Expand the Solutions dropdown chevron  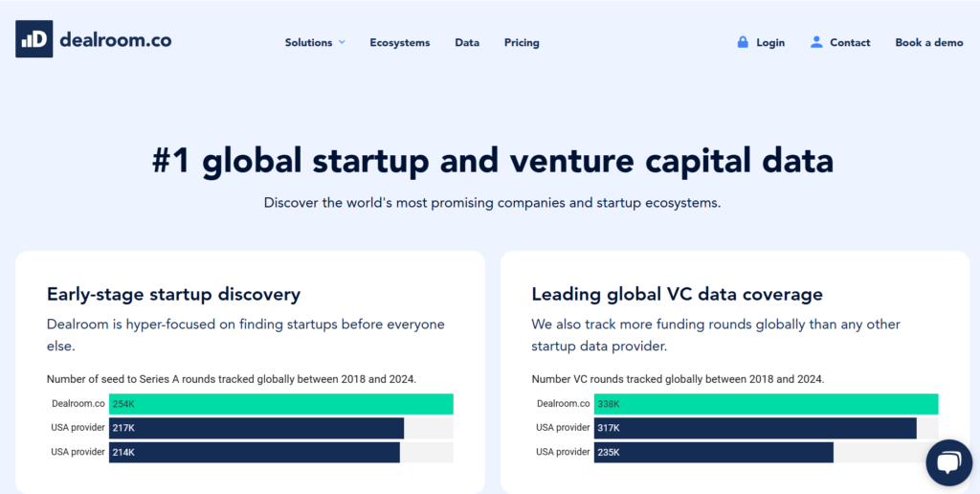pyautogui.click(x=342, y=43)
